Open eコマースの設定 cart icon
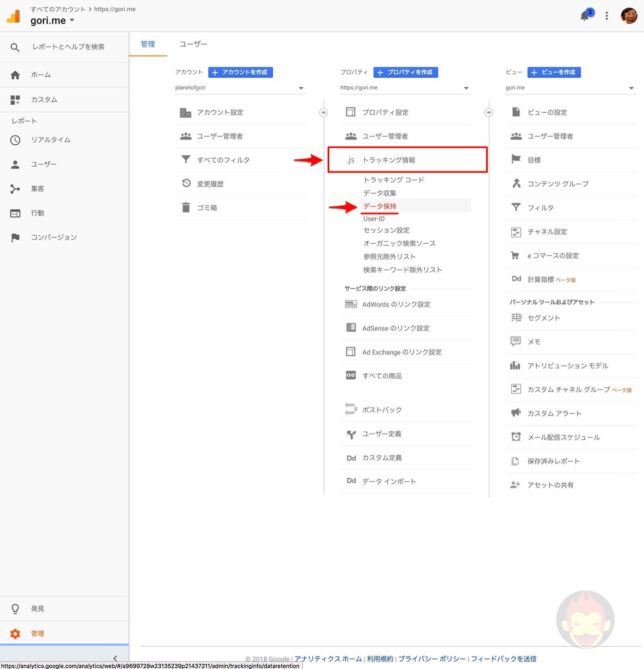The image size is (644, 669). [x=516, y=255]
